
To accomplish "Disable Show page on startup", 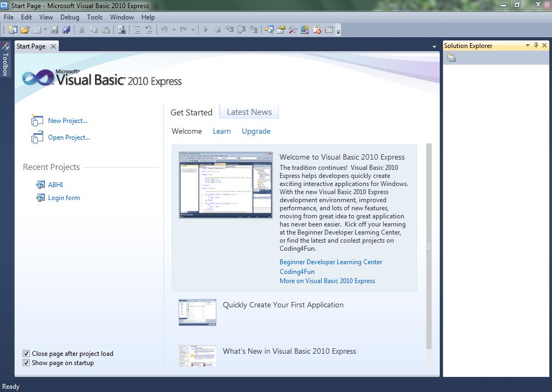I will coord(26,362).
